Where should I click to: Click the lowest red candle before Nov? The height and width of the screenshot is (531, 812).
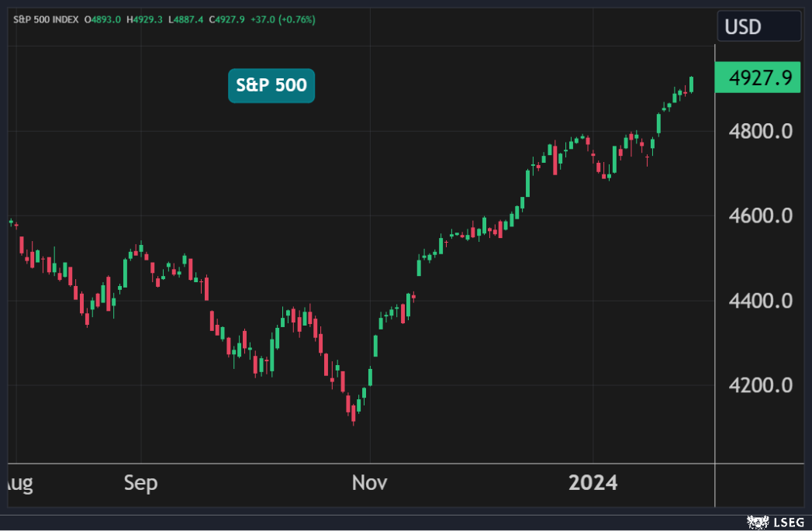pyautogui.click(x=354, y=412)
